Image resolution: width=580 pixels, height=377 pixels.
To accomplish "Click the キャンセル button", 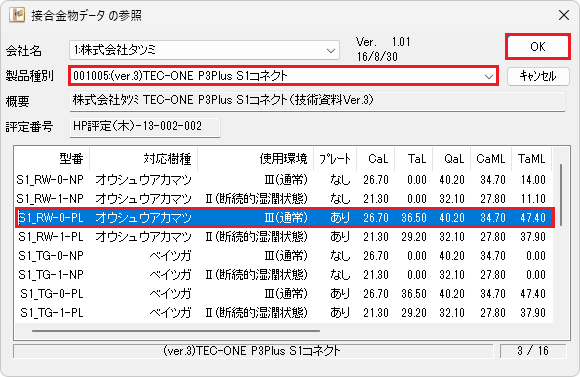I will [538, 76].
